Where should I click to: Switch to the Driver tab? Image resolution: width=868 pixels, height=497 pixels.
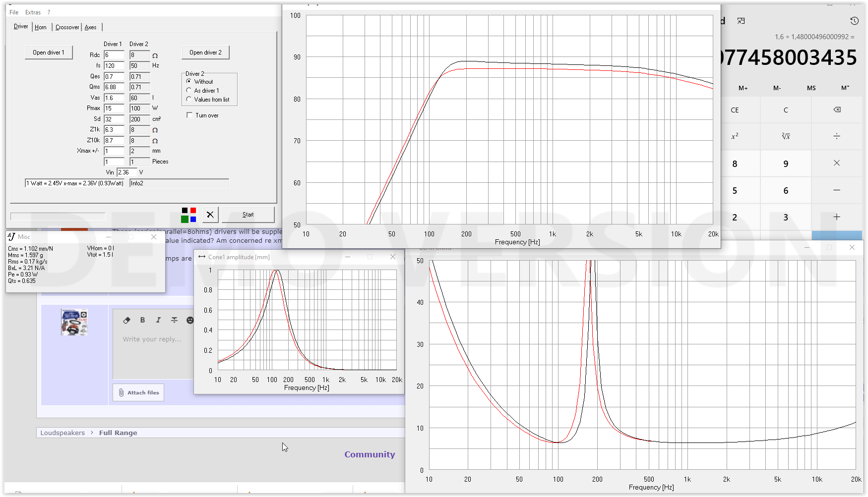pyautogui.click(x=21, y=27)
